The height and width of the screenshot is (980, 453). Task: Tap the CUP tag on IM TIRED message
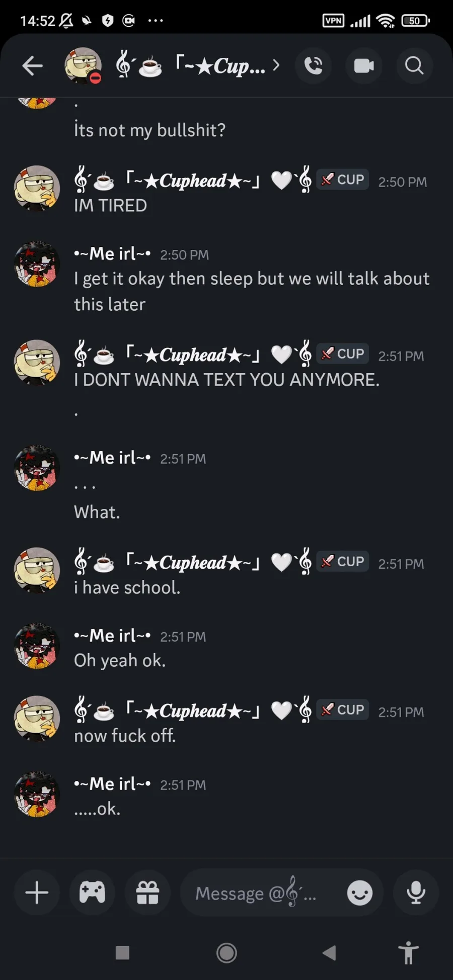(x=343, y=180)
